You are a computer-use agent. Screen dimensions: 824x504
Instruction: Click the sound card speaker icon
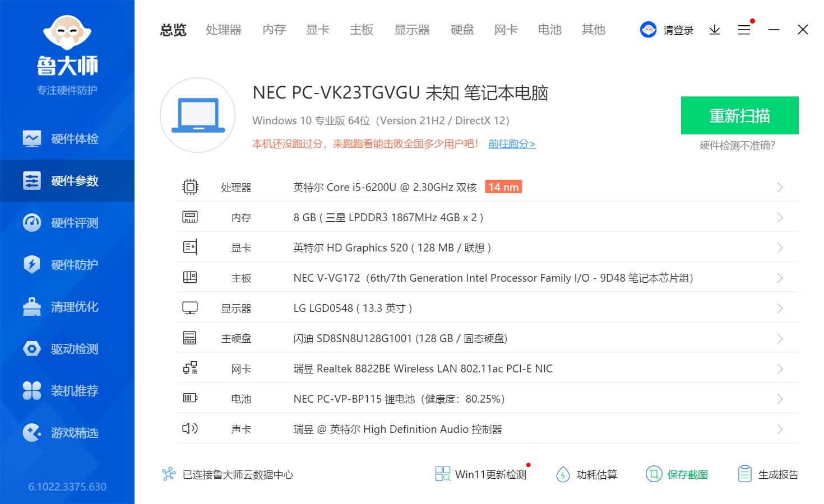[x=190, y=428]
